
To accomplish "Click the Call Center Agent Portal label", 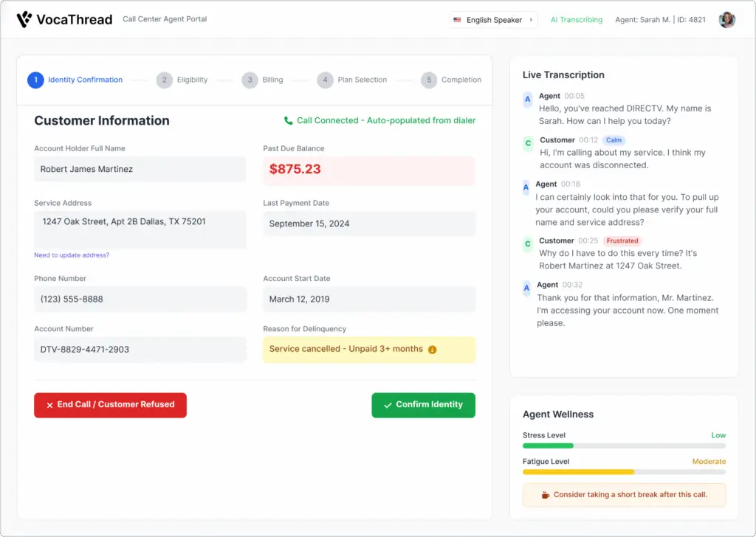I will pyautogui.click(x=165, y=18).
